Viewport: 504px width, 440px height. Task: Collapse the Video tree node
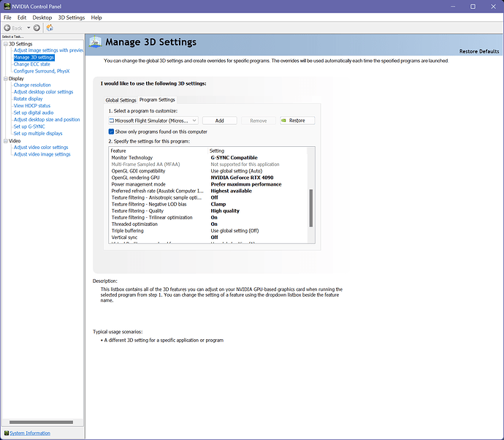tap(5, 140)
